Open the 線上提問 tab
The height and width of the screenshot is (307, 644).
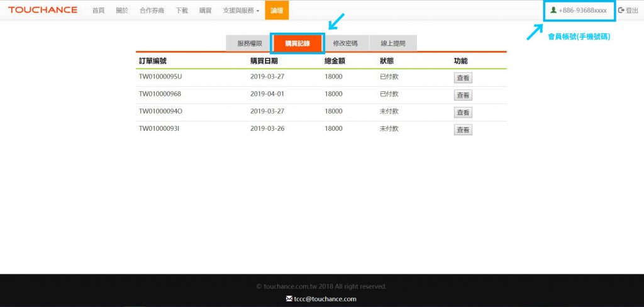[x=392, y=43]
